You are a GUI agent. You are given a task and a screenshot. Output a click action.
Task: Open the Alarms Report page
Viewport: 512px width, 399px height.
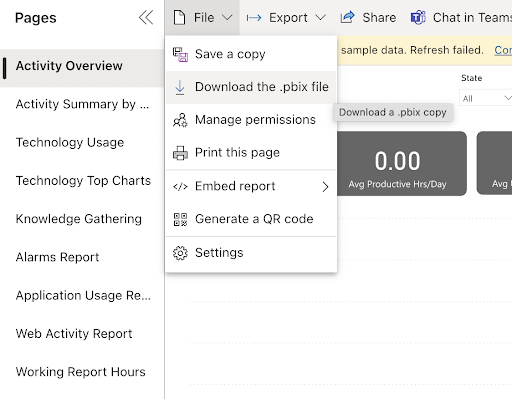click(x=82, y=257)
